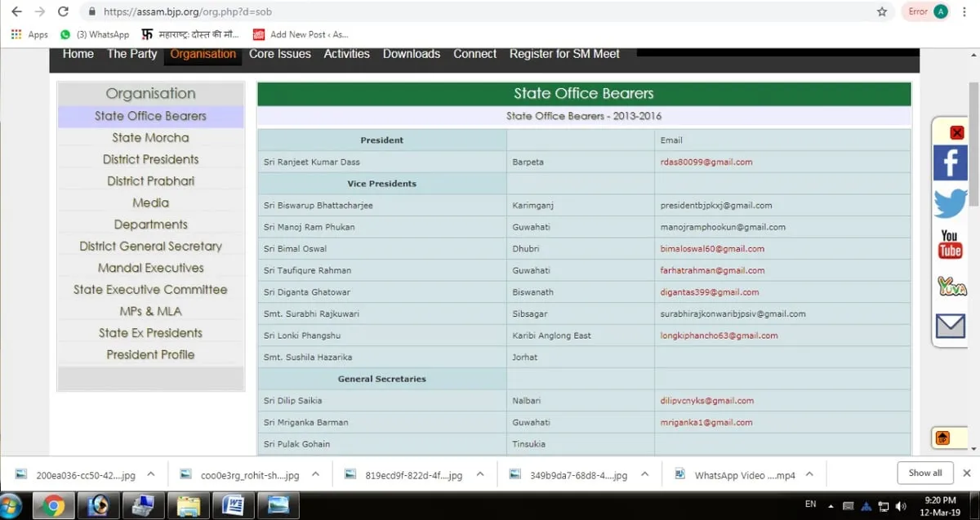This screenshot has height=520, width=980.
Task: Click email rdas80099@gmail.com
Action: 706,162
